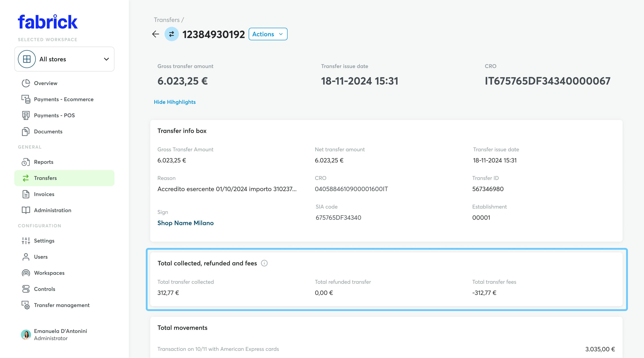Screen dimensions: 644x358
Task: Click the Settings configuration item
Action: 44,240
